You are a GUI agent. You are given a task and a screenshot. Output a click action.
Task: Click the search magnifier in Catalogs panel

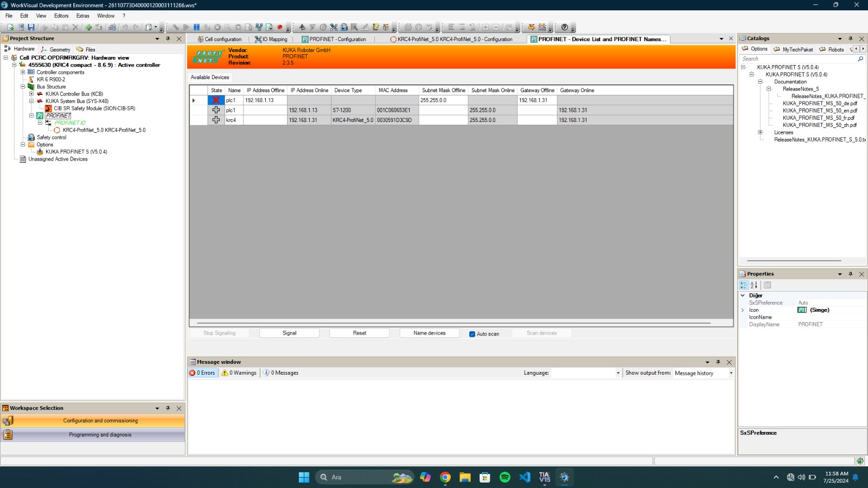point(860,59)
